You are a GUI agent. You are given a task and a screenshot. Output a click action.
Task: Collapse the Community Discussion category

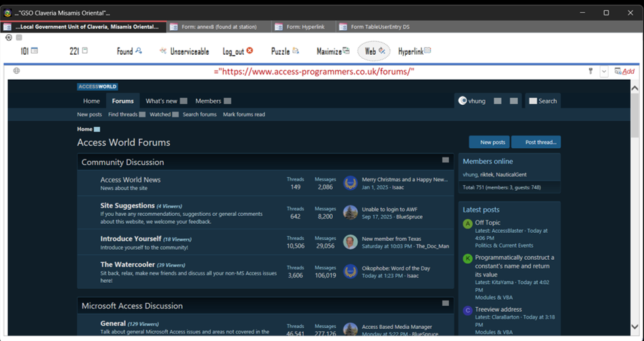(x=446, y=160)
